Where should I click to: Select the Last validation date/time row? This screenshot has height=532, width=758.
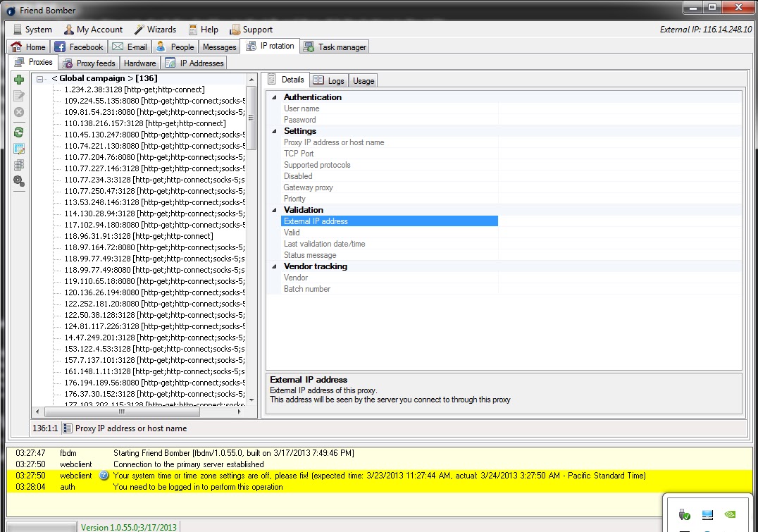click(x=511, y=244)
